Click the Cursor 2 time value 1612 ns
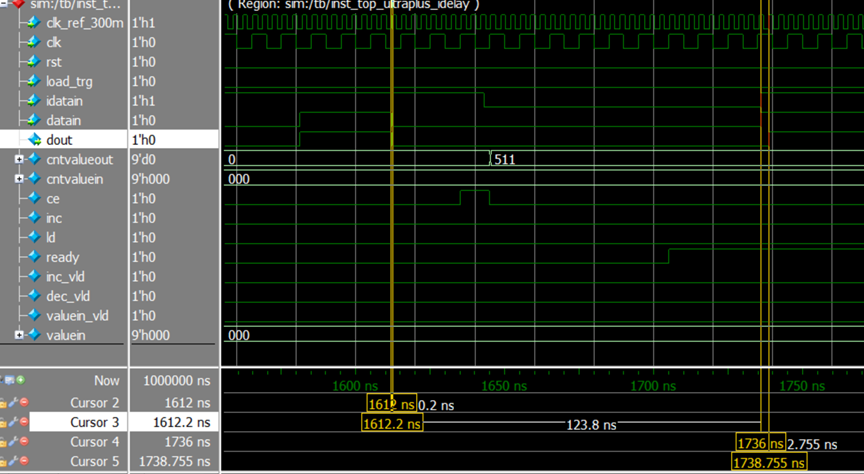Viewport: 864px width, 474px height. point(187,403)
